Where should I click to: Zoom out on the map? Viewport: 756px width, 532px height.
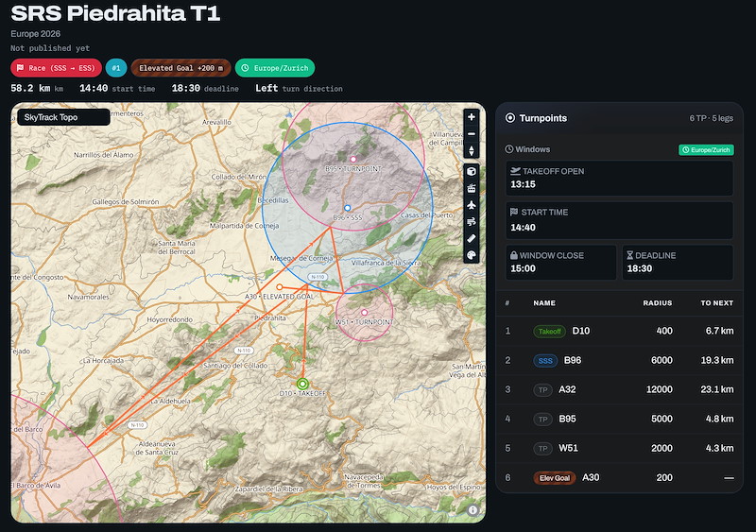(x=471, y=134)
